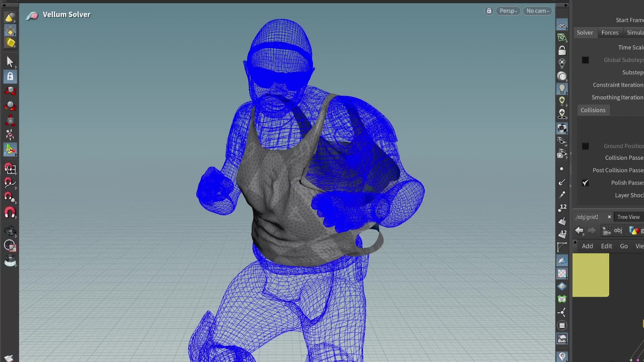Uncheck the Polish Passes checkbox
The width and height of the screenshot is (644, 362).
click(586, 183)
